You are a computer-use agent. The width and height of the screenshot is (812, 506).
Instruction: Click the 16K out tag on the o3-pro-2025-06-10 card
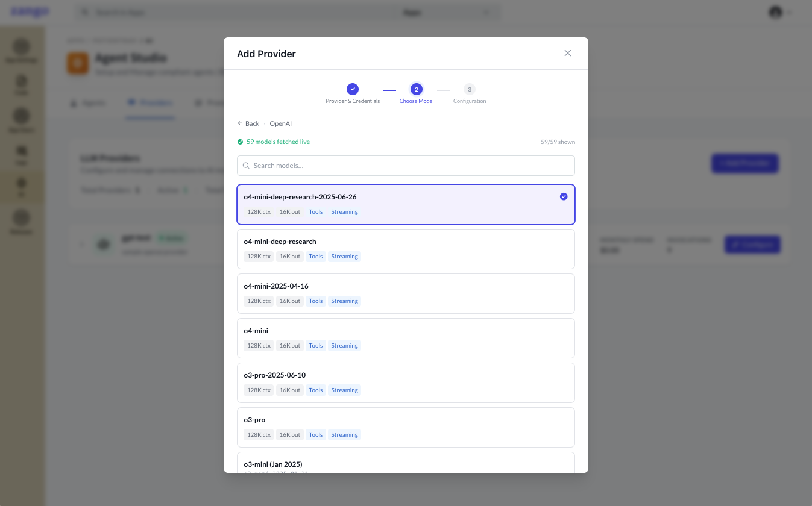tap(289, 390)
